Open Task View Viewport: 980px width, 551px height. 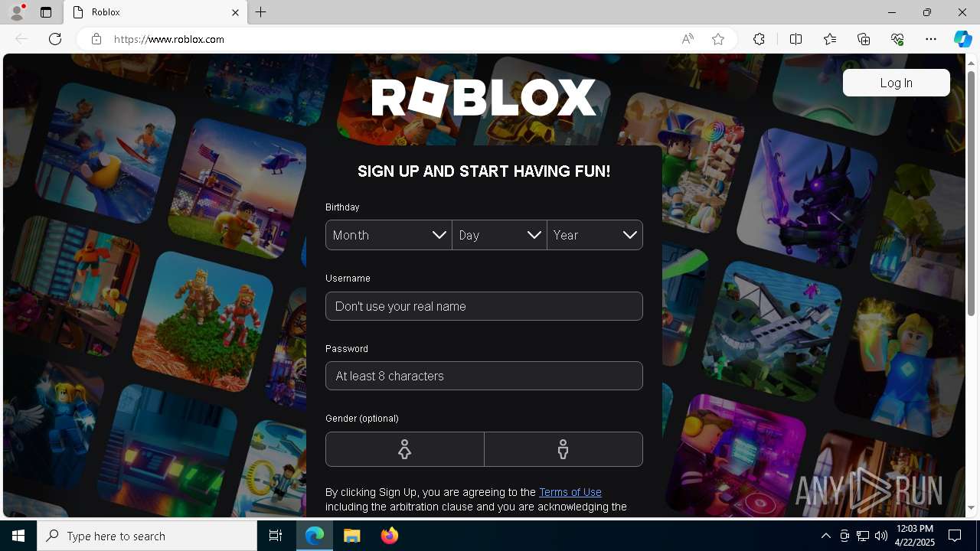(x=276, y=536)
